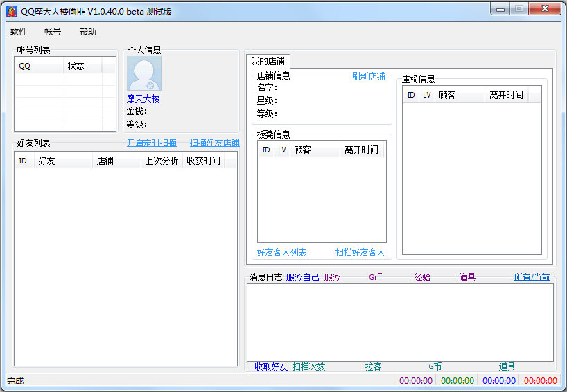Sort friend list by ID column header
This screenshot has height=392, width=567.
(24, 161)
